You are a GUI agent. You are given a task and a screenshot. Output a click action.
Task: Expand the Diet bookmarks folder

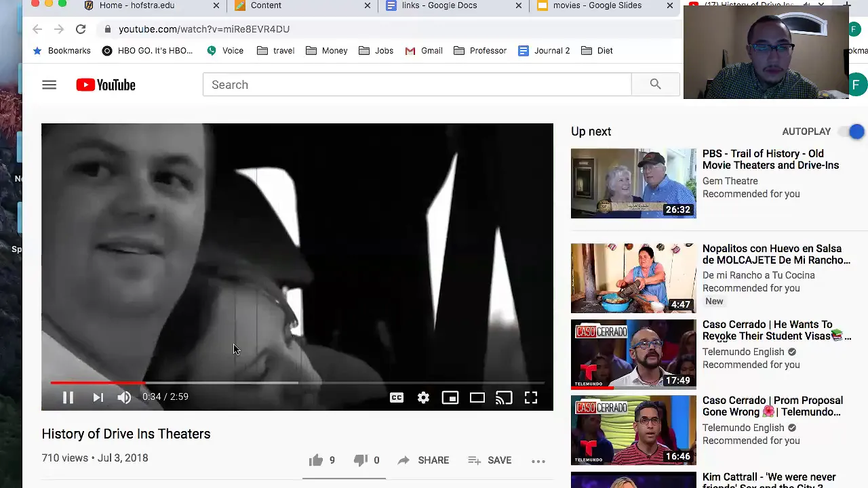[597, 51]
